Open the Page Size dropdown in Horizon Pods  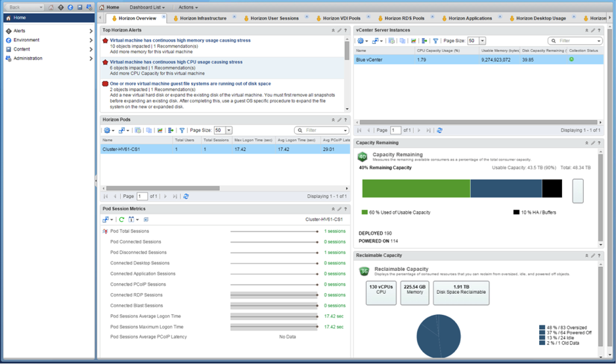[x=229, y=131]
